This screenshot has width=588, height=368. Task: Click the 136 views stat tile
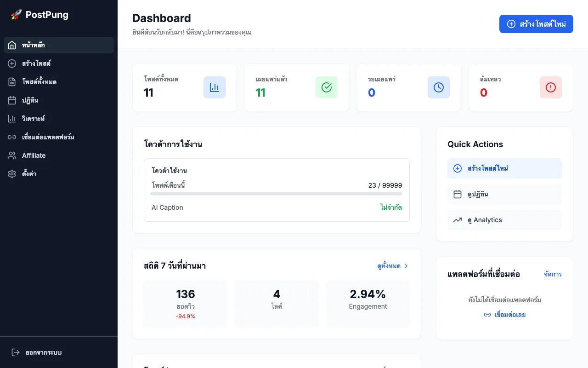pos(185,304)
